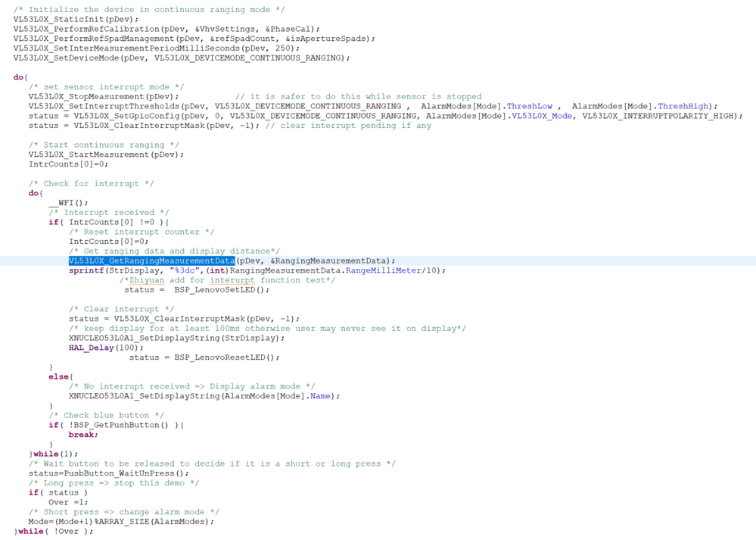
Task: Click VL53L0X_PerformRefSpadManagement function call
Action: click(194, 39)
